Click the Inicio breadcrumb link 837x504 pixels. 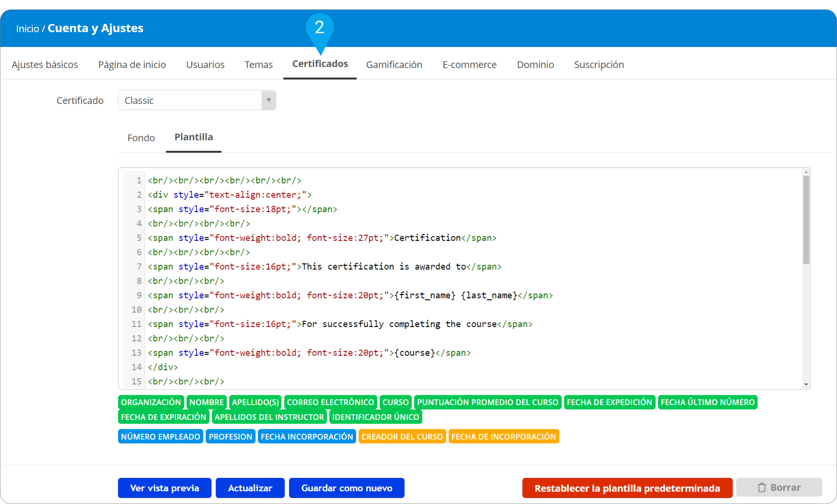tap(27, 28)
